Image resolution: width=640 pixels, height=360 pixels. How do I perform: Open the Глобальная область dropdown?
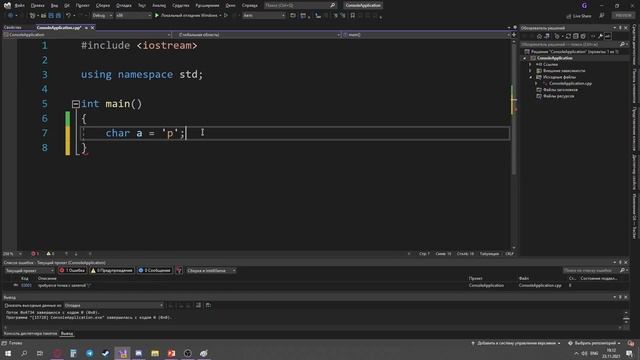[x=256, y=35]
